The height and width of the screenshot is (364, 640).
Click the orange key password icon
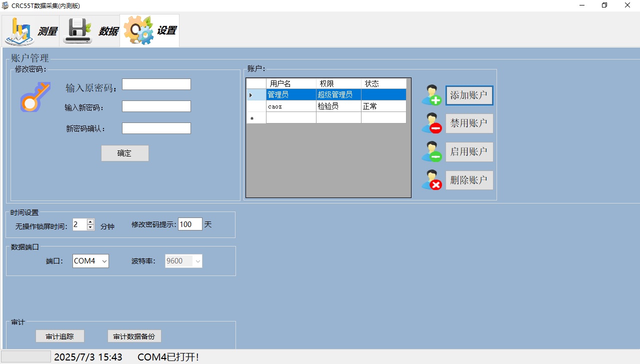[35, 96]
